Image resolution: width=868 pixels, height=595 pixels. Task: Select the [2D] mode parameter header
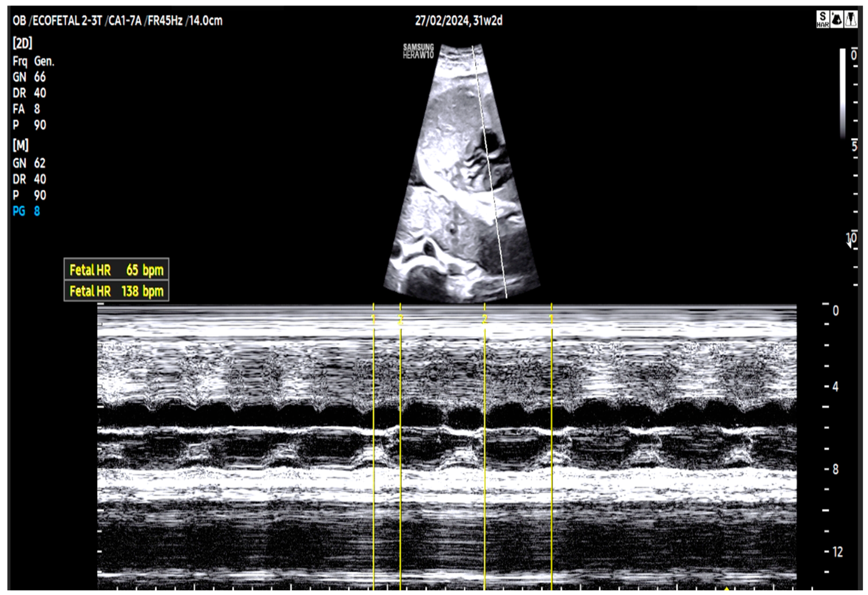click(22, 44)
